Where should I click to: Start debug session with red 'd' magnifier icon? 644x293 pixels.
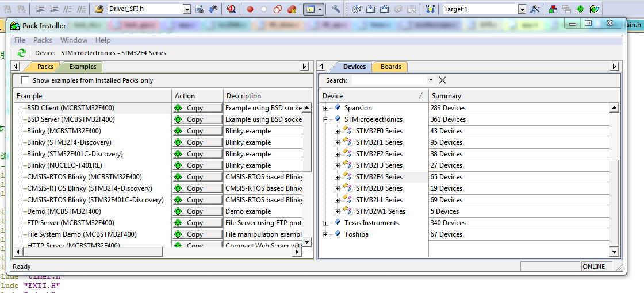232,9
